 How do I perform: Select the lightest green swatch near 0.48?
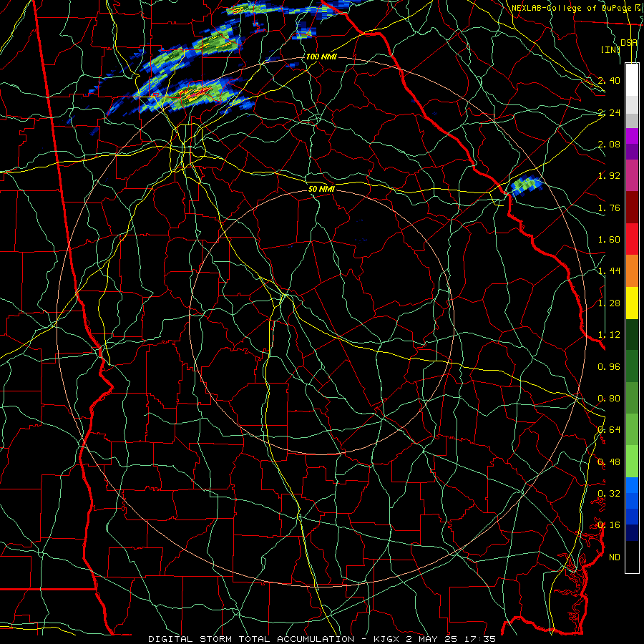tap(632, 462)
